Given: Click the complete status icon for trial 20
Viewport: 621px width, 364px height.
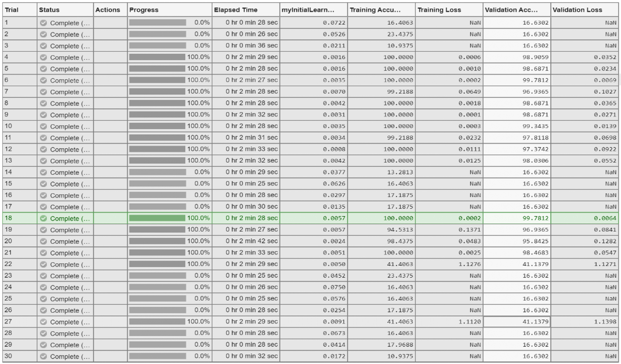Looking at the screenshot, I should [x=43, y=241].
